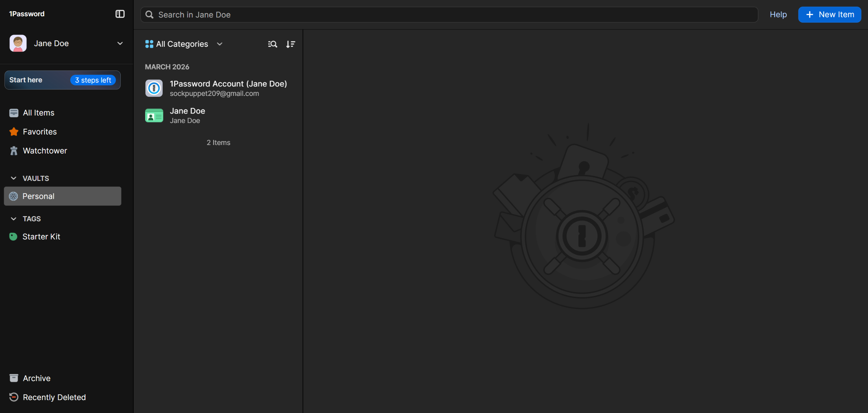This screenshot has height=413, width=868.
Task: Open the Archive folder
Action: click(x=36, y=378)
